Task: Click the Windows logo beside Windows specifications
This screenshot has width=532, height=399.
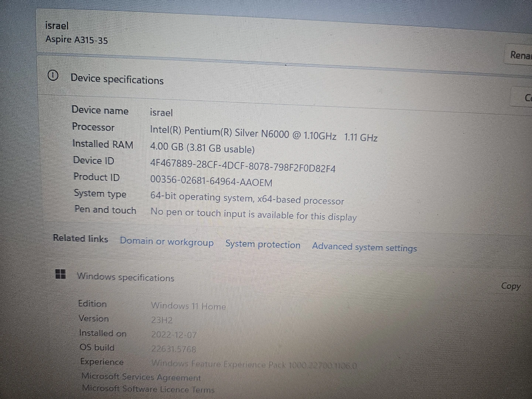Action: (x=60, y=274)
